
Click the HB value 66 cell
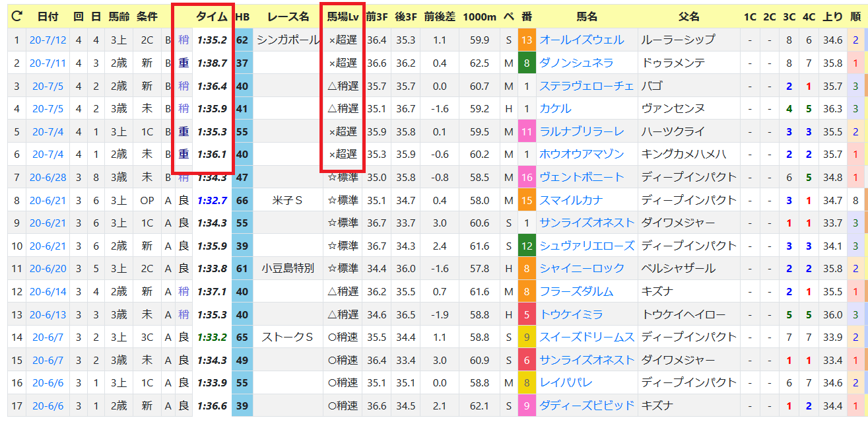242,200
